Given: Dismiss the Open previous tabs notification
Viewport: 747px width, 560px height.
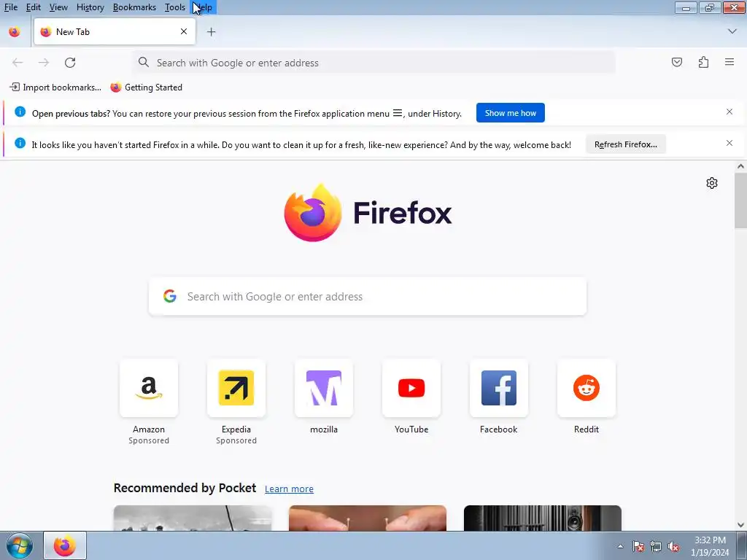Looking at the screenshot, I should tap(729, 112).
